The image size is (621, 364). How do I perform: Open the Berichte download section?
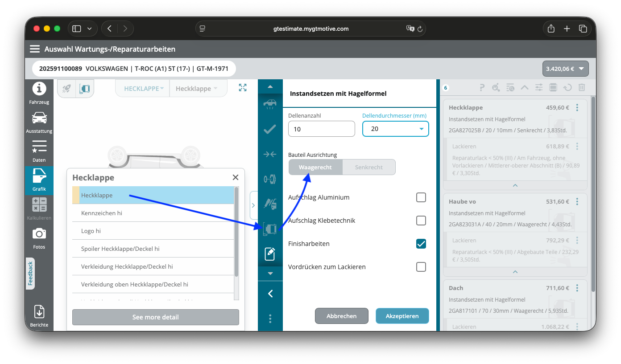(x=39, y=315)
